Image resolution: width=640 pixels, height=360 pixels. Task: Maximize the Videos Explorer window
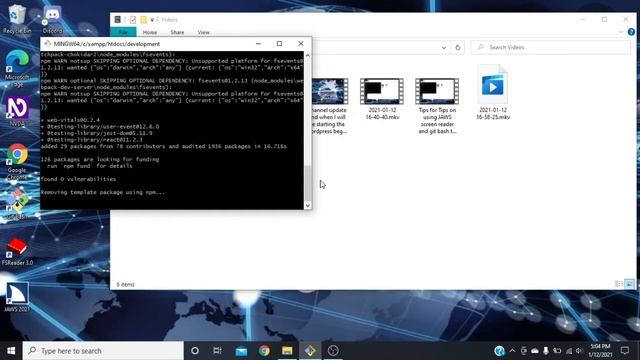tap(604, 20)
